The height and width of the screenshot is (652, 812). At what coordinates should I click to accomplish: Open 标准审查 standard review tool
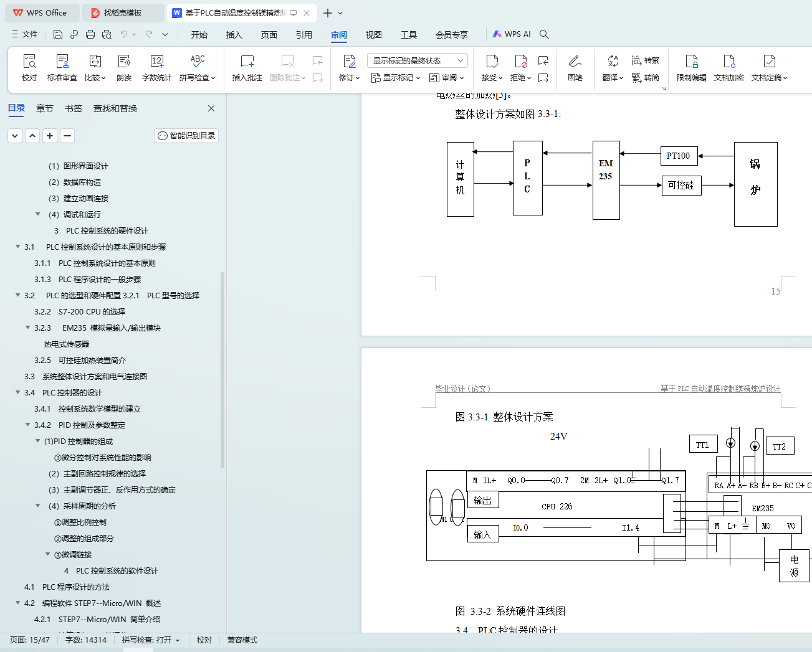[62, 68]
